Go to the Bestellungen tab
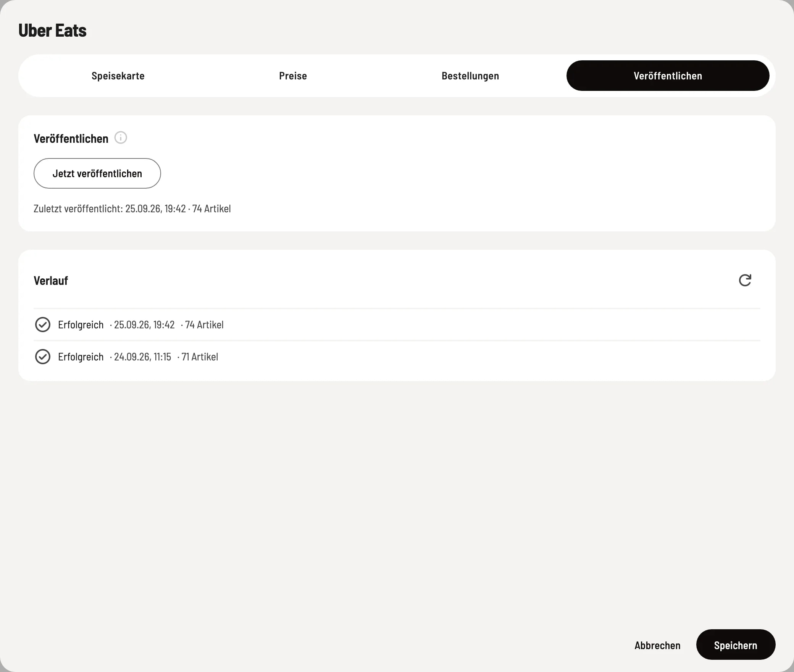794x672 pixels. point(470,76)
